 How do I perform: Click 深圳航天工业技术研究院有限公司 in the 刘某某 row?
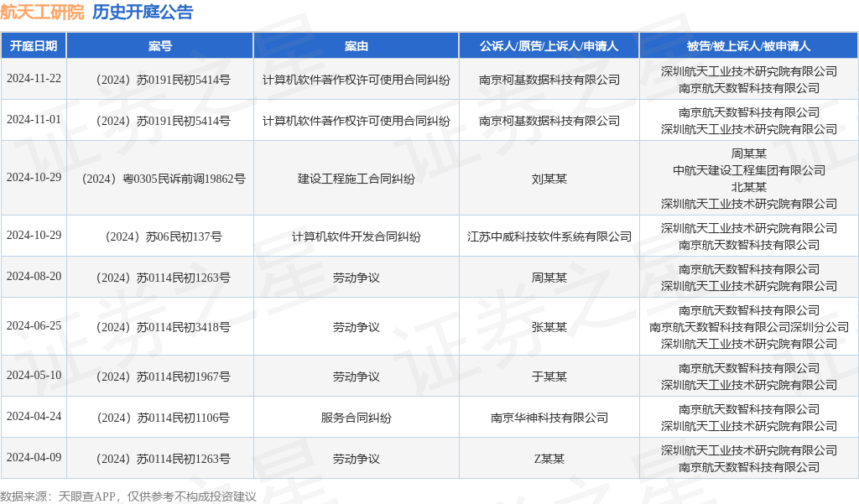pyautogui.click(x=749, y=204)
